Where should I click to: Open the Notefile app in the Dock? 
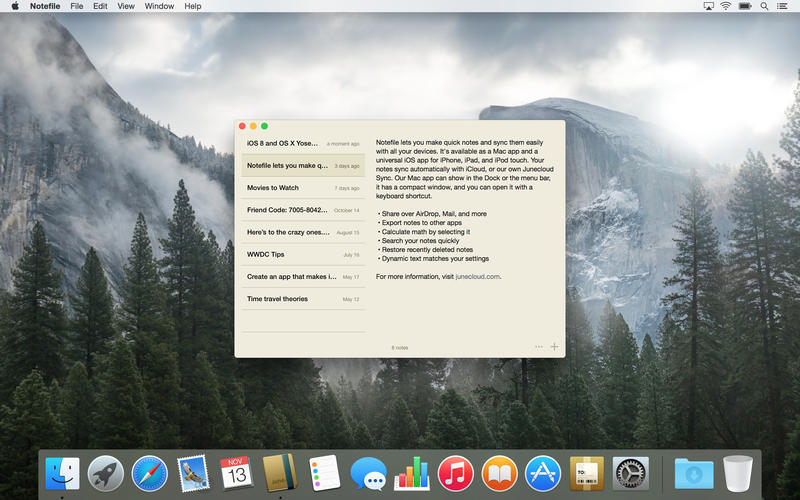(280, 472)
